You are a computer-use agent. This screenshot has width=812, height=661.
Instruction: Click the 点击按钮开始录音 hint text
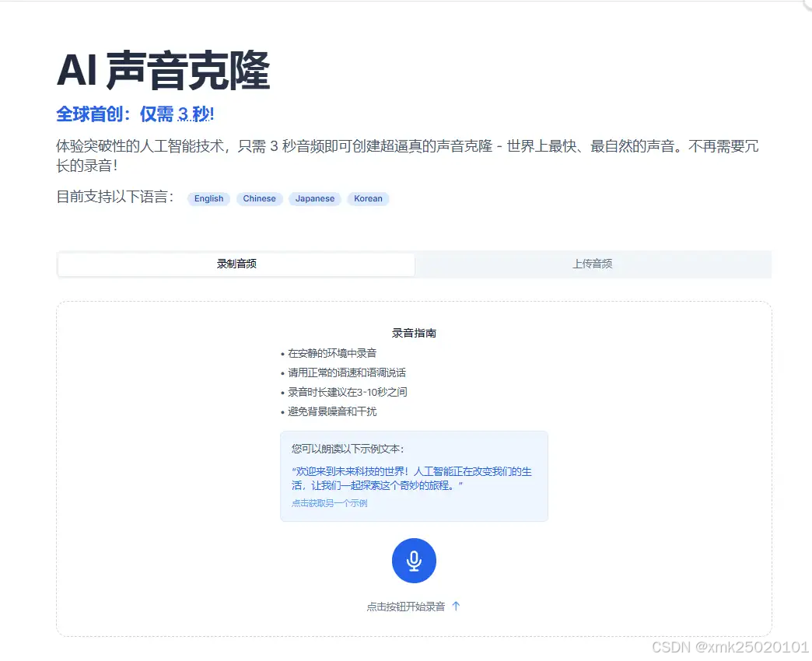(x=405, y=607)
